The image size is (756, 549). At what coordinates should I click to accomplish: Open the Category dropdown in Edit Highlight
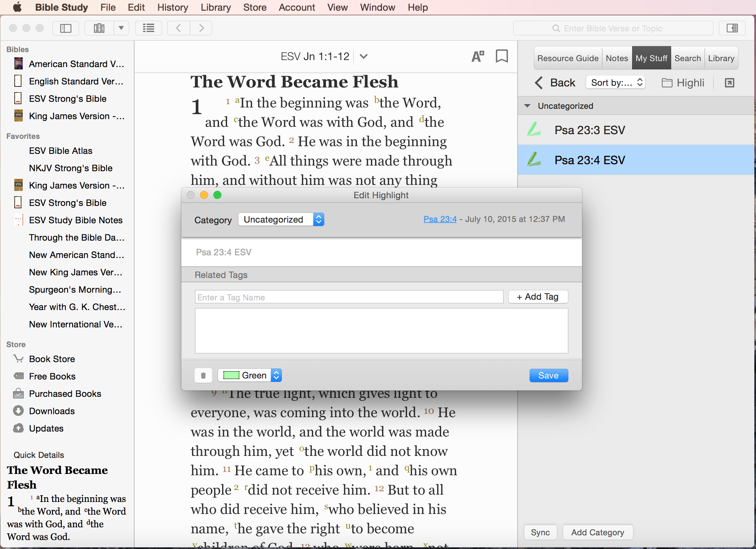[281, 219]
